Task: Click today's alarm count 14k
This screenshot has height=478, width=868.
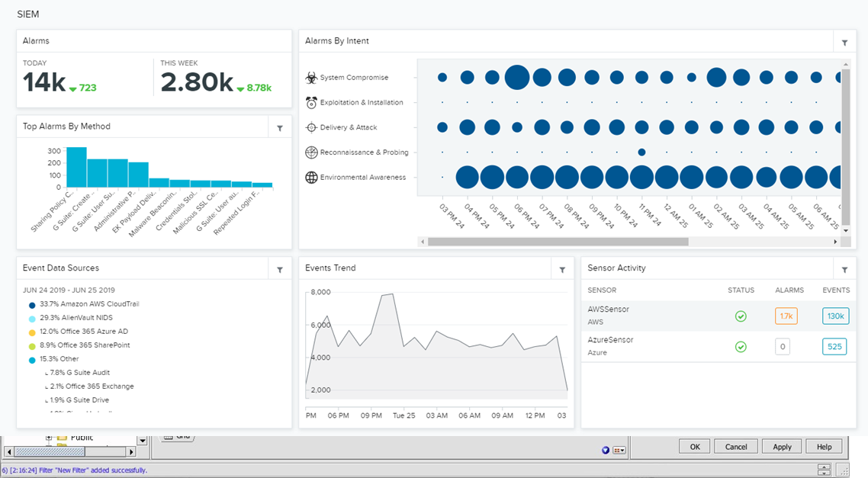Action: click(x=43, y=82)
